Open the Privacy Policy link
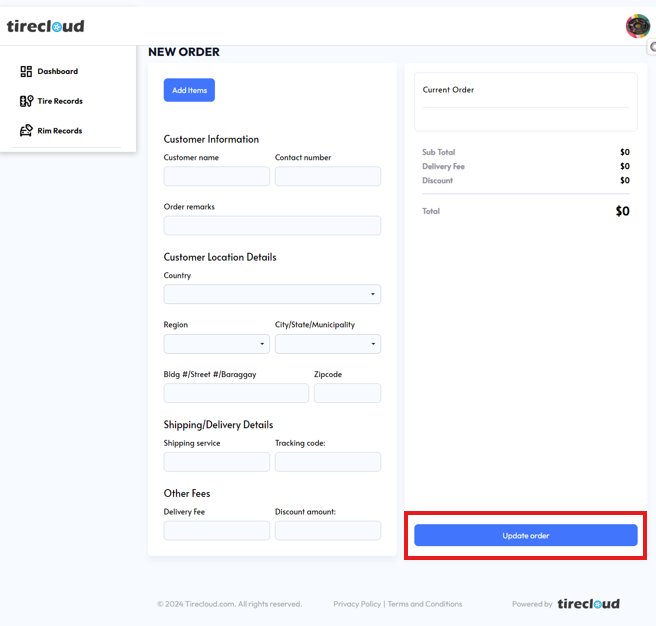The width and height of the screenshot is (656, 626). [x=357, y=604]
